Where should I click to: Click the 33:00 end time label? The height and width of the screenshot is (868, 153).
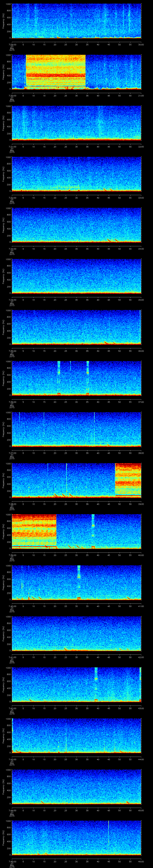(141, 198)
